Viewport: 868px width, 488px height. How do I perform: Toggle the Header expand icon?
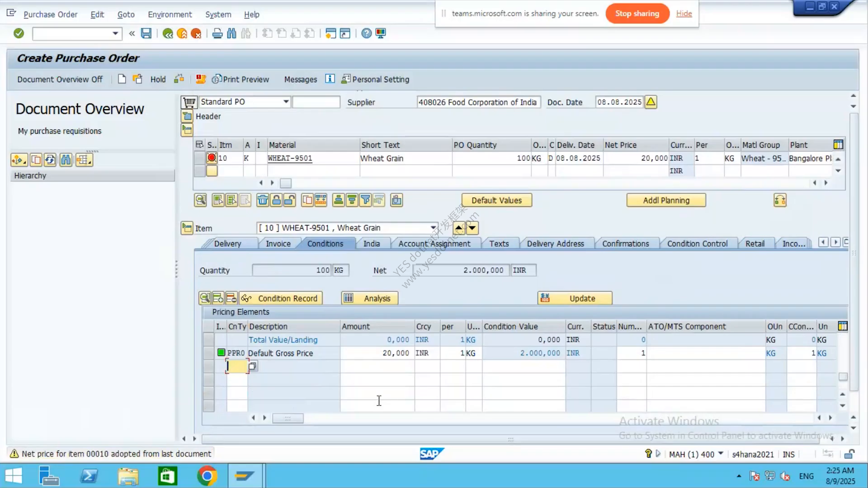coord(187,117)
